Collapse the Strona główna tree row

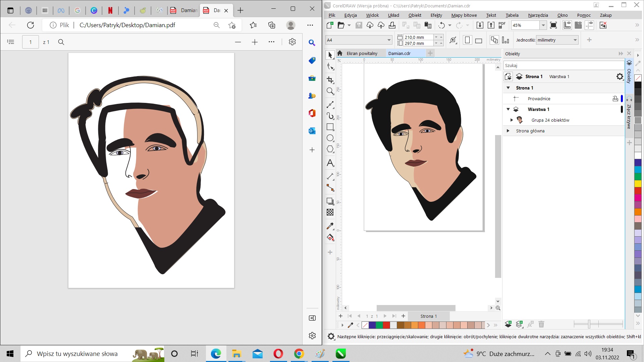tap(508, 131)
